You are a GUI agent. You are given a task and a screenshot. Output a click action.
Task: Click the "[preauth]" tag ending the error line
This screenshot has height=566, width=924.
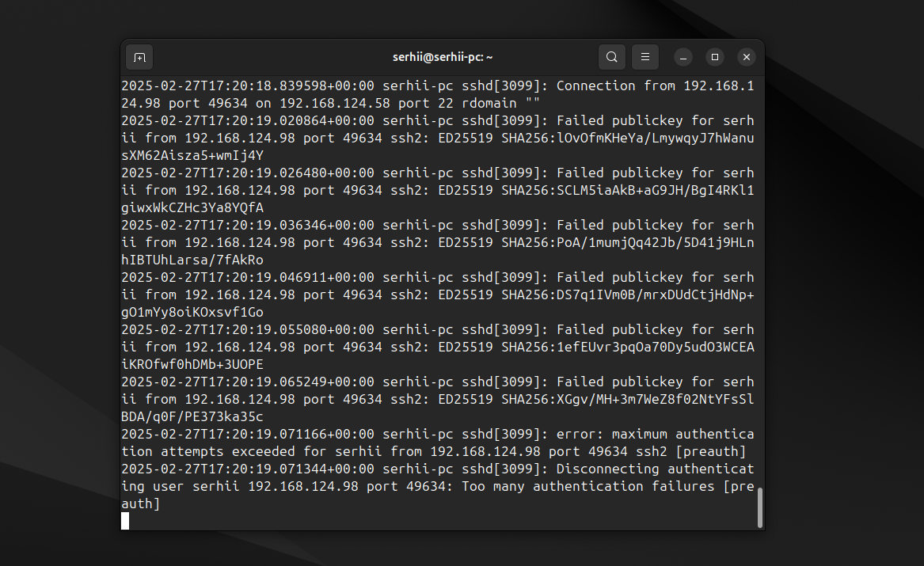click(711, 451)
